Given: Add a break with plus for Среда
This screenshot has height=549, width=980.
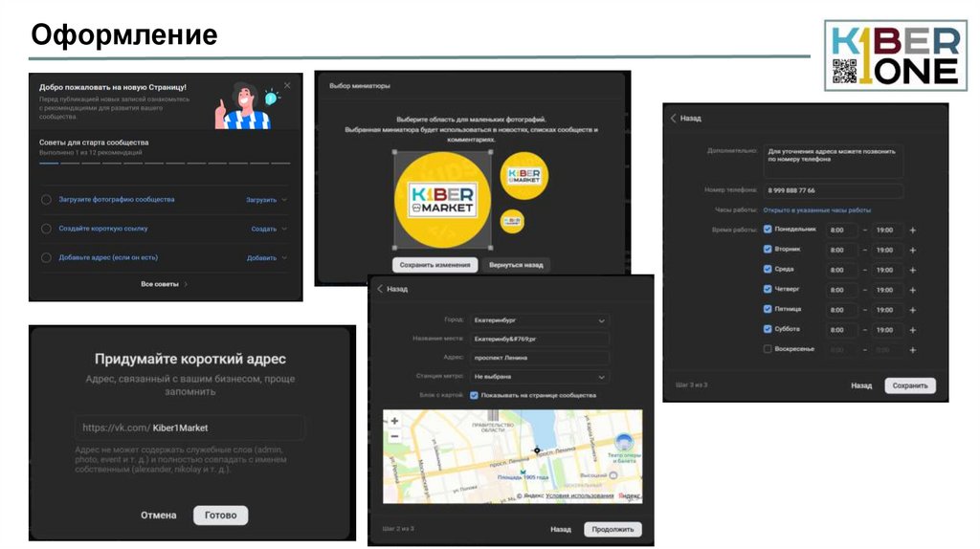Looking at the screenshot, I should tap(913, 271).
